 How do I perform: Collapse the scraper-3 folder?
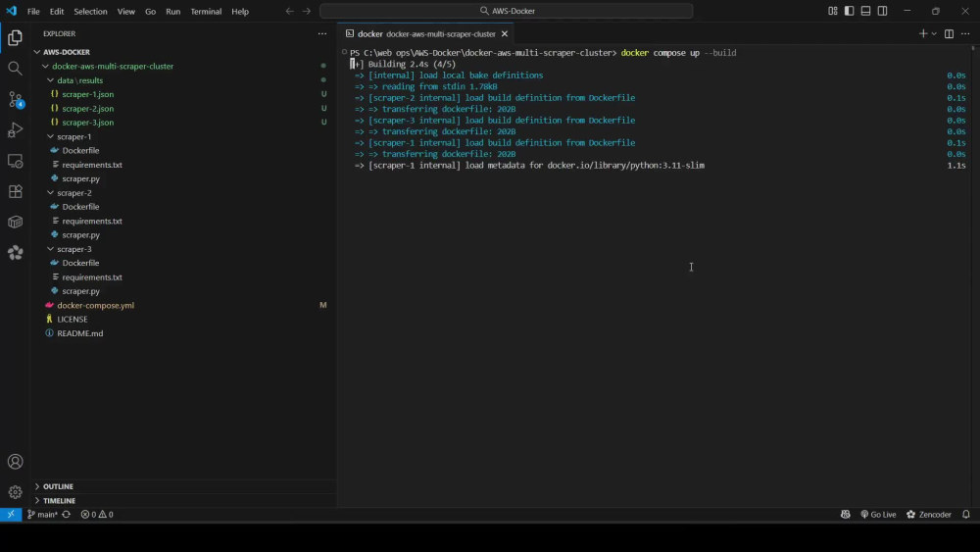pos(51,249)
